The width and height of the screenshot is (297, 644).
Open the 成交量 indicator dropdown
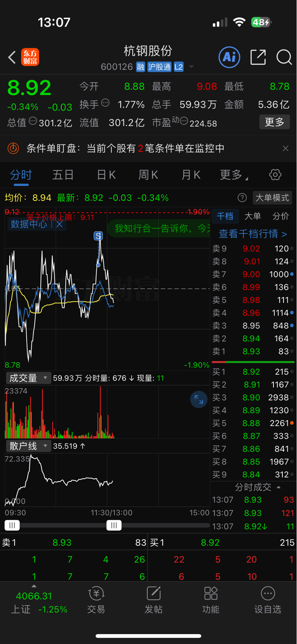[x=28, y=378]
